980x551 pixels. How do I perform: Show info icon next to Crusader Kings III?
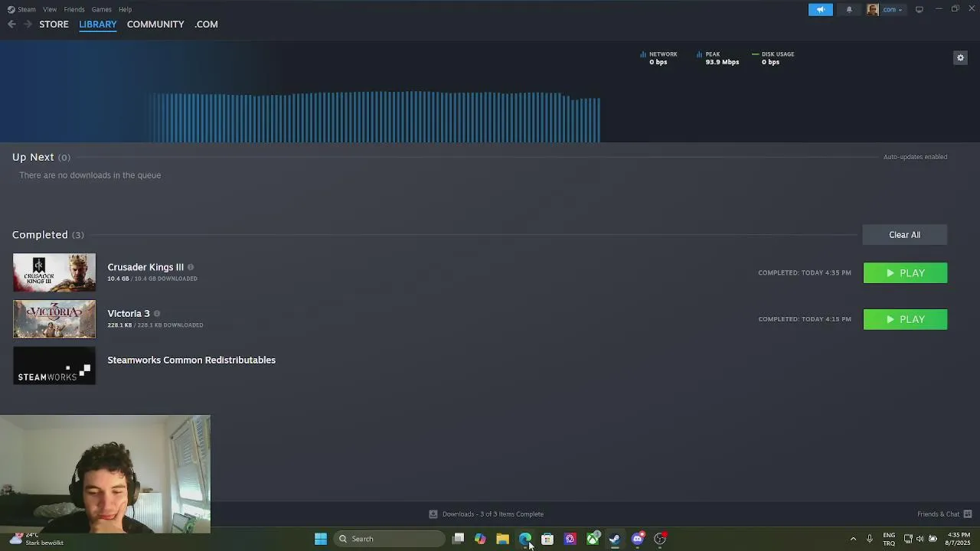[191, 267]
